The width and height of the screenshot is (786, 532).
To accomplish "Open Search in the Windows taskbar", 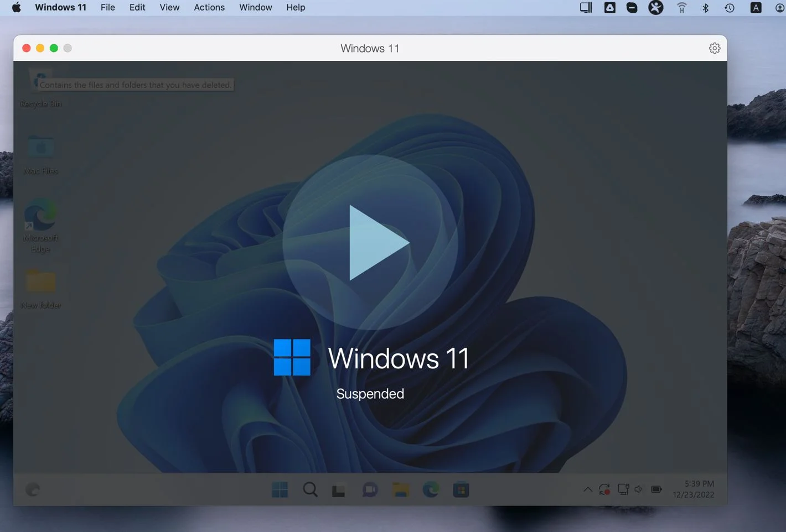I will 311,489.
